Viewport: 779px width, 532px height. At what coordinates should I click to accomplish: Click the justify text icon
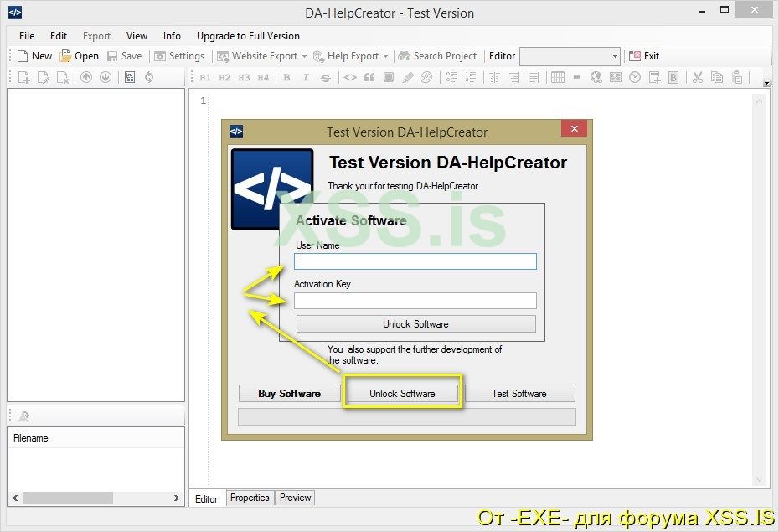(x=534, y=77)
